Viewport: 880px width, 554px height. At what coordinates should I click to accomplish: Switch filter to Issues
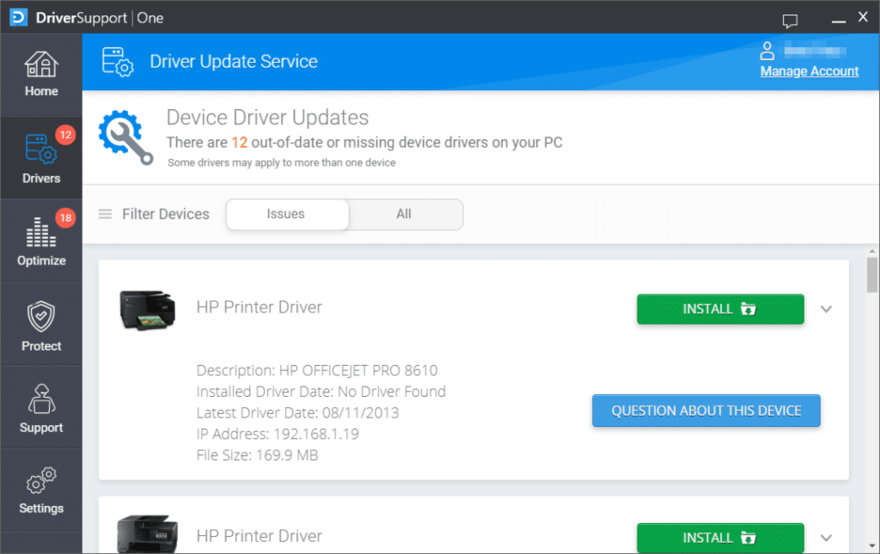click(x=286, y=214)
